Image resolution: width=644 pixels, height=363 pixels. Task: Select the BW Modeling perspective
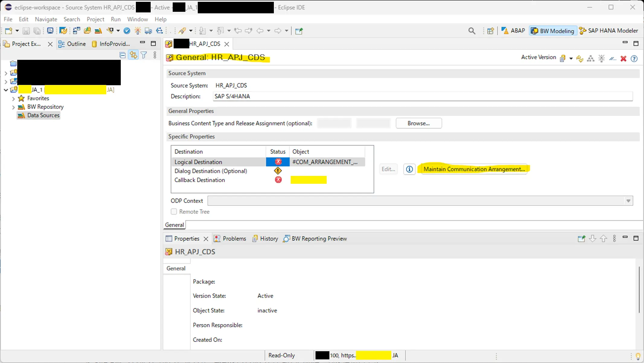tap(553, 31)
